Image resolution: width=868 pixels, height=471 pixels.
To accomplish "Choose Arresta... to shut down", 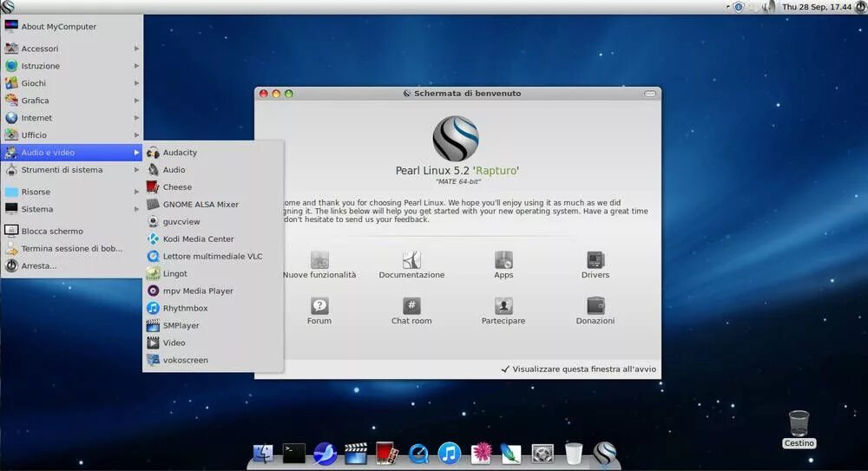I will pyautogui.click(x=72, y=265).
